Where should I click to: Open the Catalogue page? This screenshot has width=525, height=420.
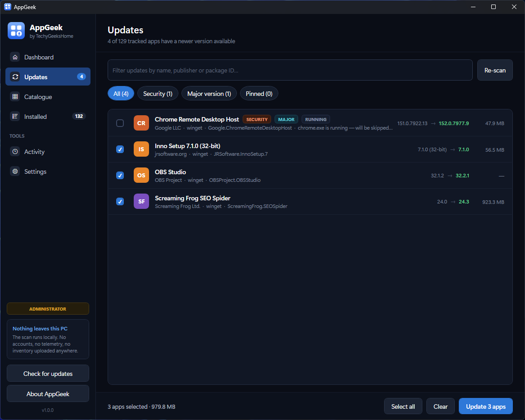coord(48,97)
